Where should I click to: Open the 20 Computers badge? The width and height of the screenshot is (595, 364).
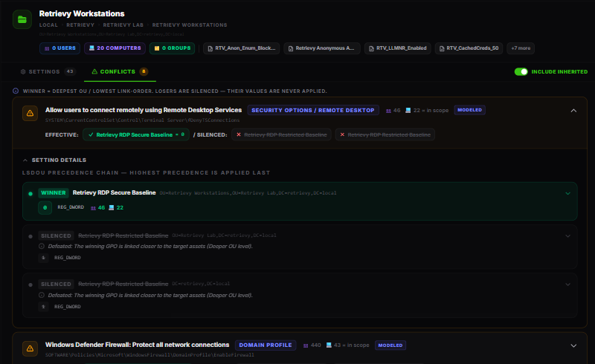115,48
